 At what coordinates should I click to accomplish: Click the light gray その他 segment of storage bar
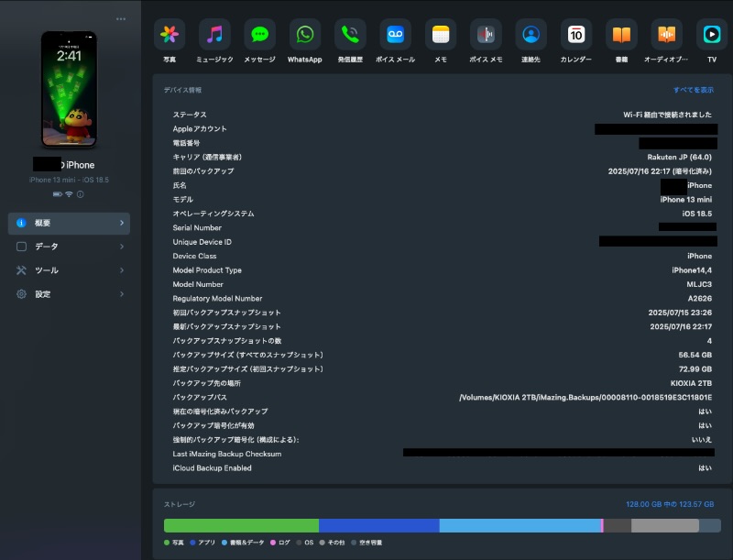point(665,525)
